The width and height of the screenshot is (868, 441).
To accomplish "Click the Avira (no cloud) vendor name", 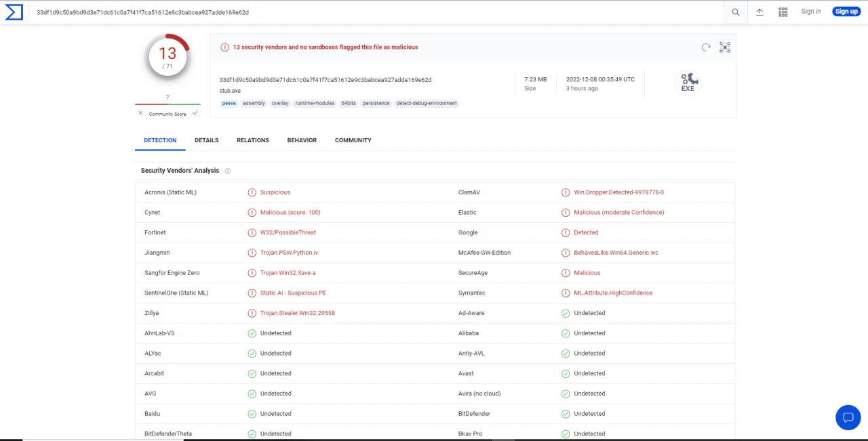I will click(x=479, y=394).
